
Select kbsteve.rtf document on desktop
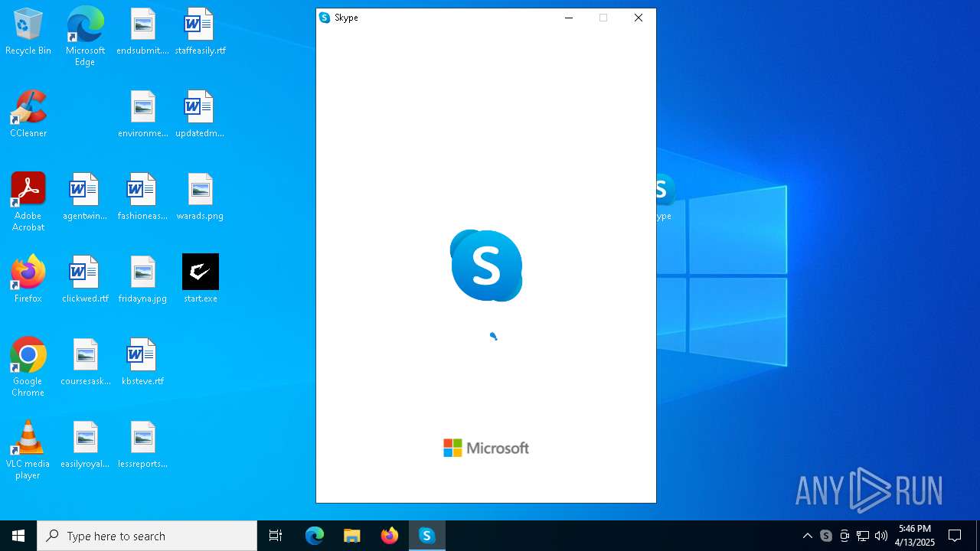pos(142,363)
